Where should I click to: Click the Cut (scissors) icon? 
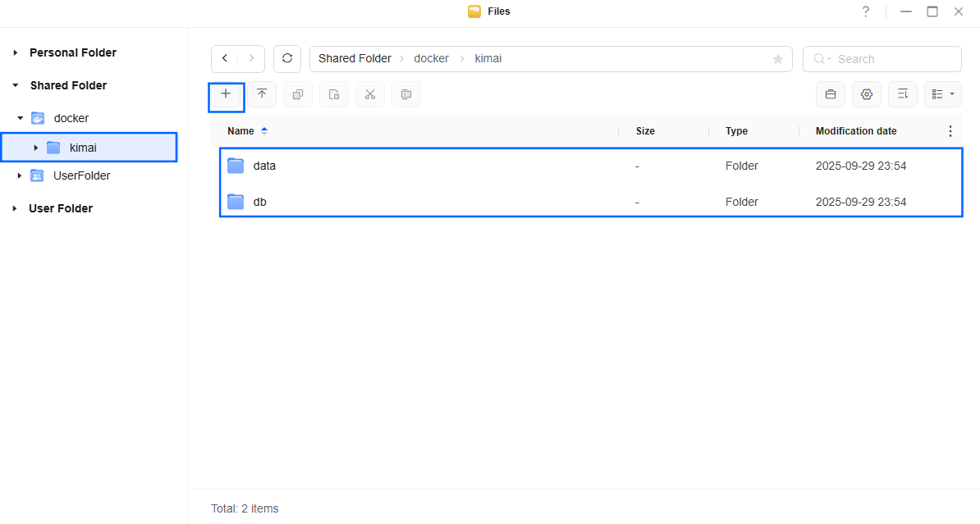click(x=370, y=94)
